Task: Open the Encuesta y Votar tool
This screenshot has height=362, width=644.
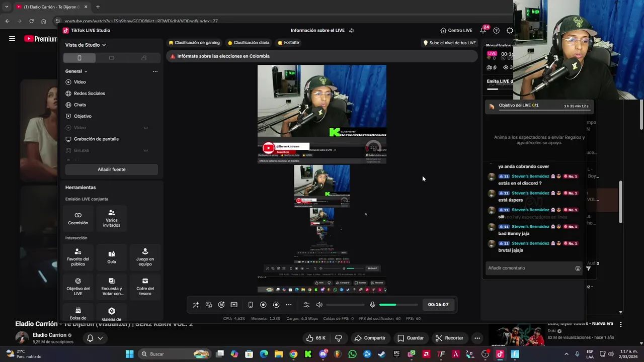Action: coord(112,287)
